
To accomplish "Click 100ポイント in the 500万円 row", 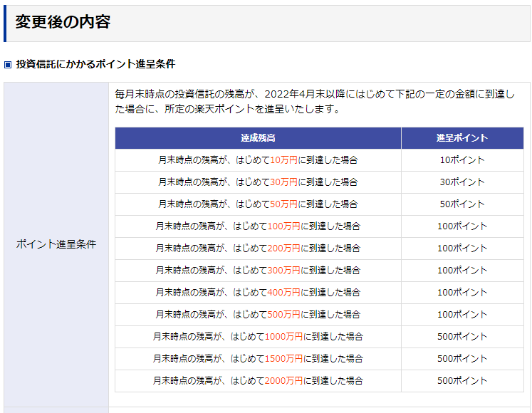I will click(x=462, y=314).
